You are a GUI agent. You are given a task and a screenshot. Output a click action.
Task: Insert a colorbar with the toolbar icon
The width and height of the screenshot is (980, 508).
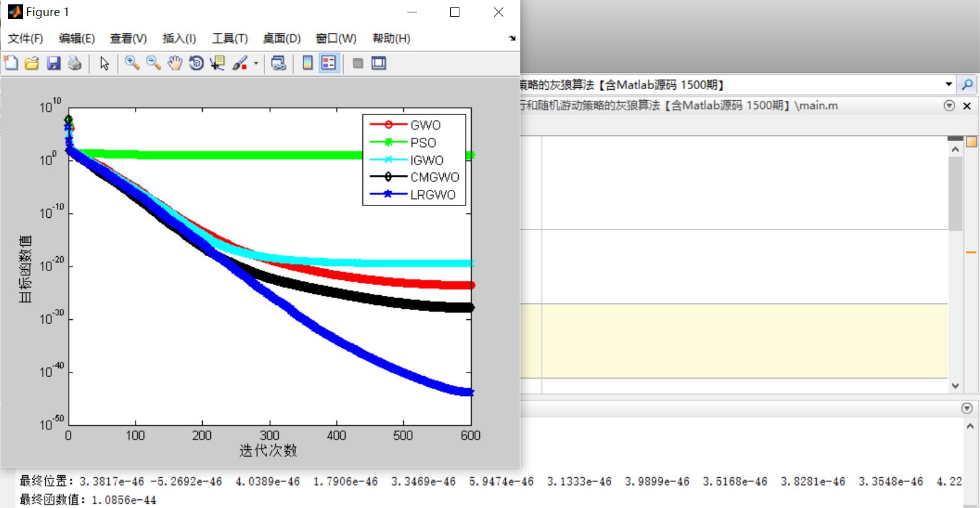(307, 63)
